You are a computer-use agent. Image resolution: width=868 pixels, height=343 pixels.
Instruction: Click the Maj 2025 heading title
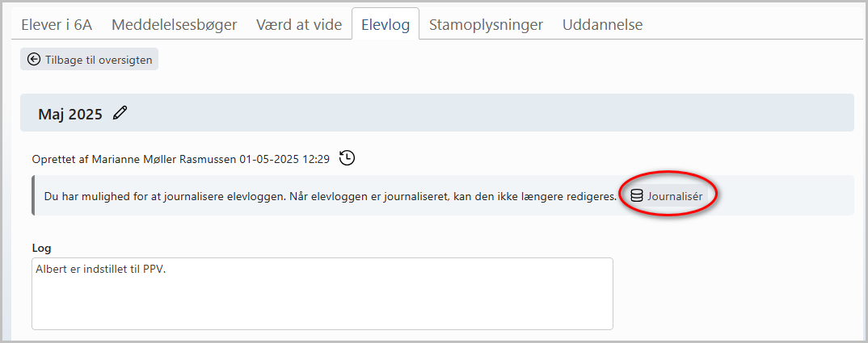click(70, 114)
